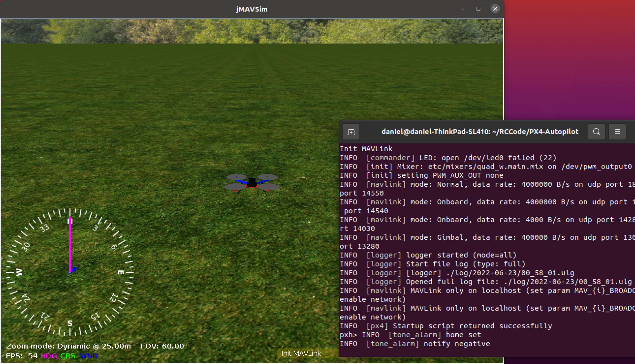This screenshot has height=364, width=635.
Task: Click the magenta heading needle on compass
Action: pos(70,246)
